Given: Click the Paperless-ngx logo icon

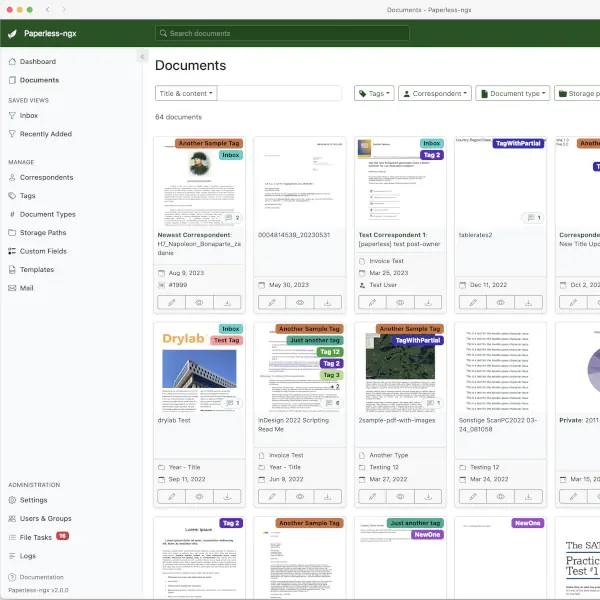Looking at the screenshot, I should pos(12,33).
